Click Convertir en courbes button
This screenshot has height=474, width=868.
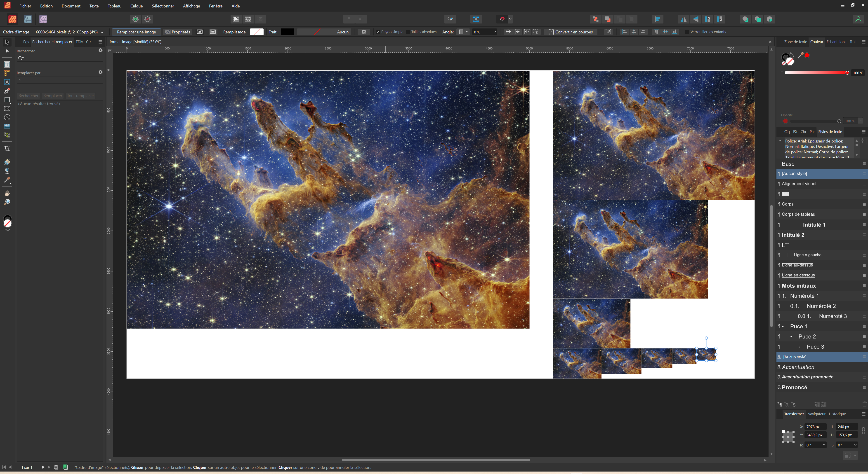(x=571, y=32)
